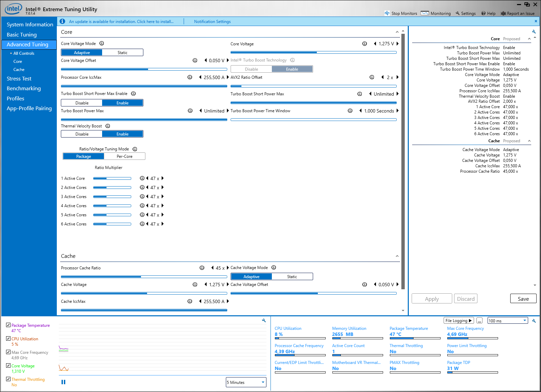541x392 pixels.
Task: Collapse the Core section in main panel
Action: [x=397, y=32]
